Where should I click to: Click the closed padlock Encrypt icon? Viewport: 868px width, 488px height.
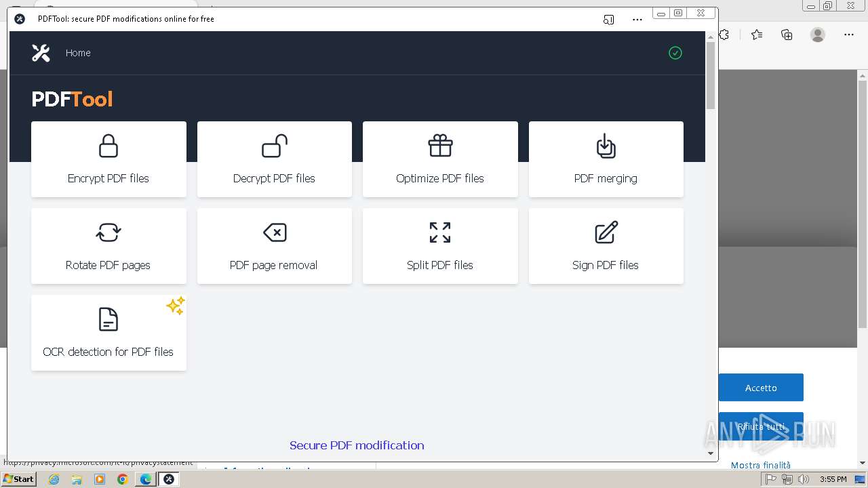pos(108,146)
